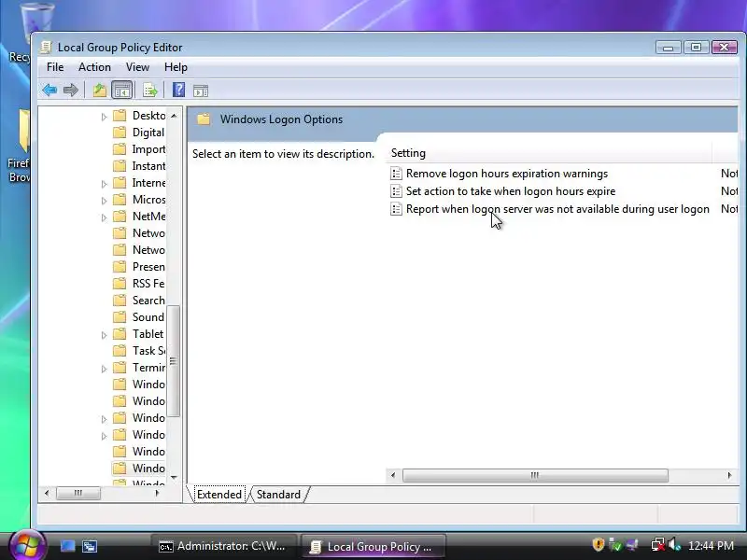Click the tree pane horizontal scroll left arrow
This screenshot has height=560, width=747.
(x=46, y=493)
